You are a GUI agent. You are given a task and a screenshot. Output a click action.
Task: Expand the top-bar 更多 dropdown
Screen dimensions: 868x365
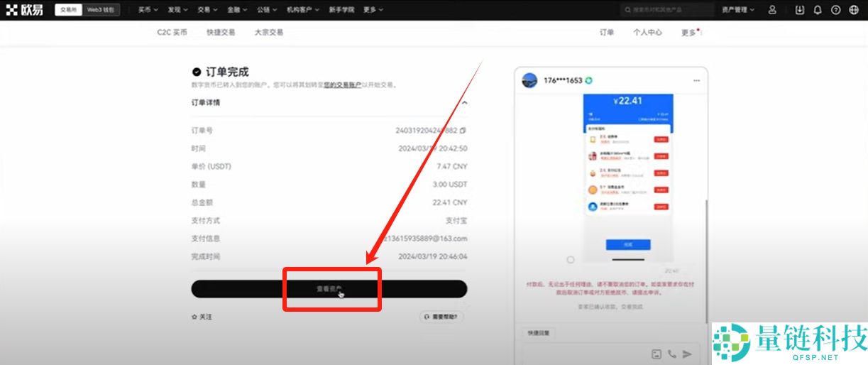(373, 10)
